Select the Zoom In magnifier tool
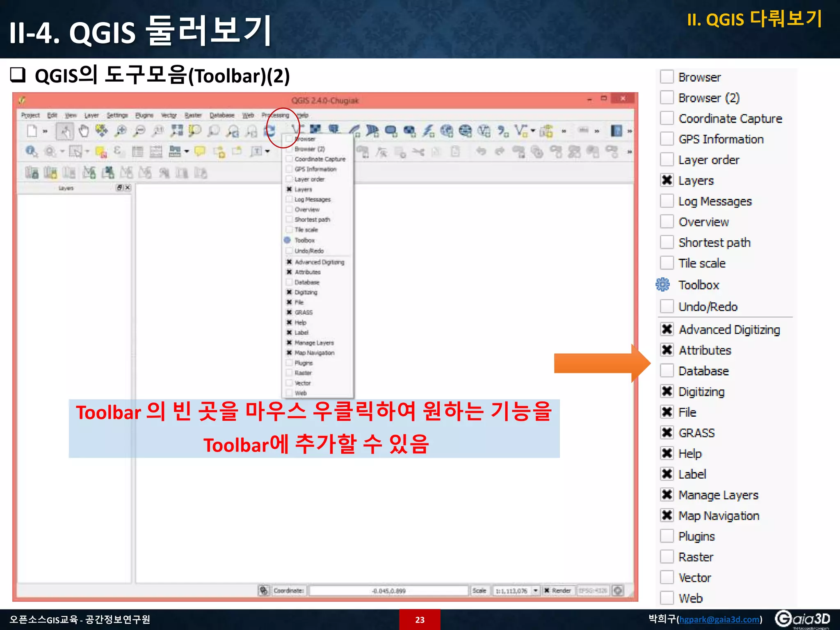 coord(121,131)
